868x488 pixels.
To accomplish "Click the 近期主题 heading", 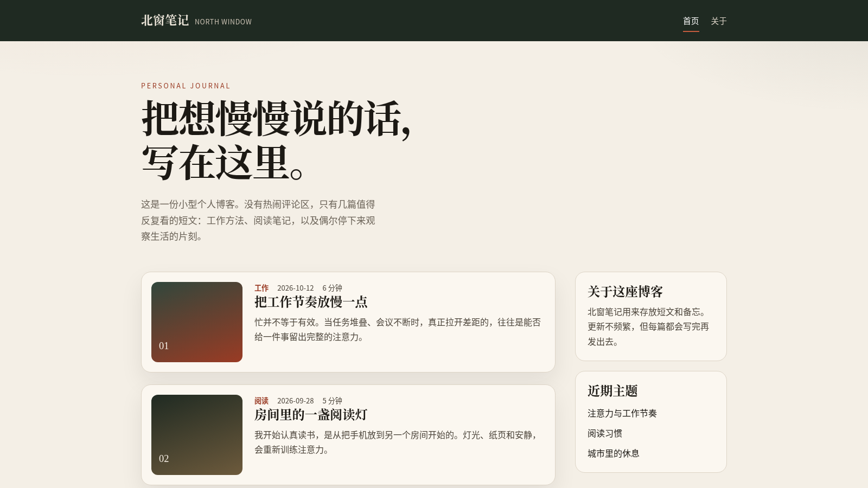I will (x=612, y=391).
